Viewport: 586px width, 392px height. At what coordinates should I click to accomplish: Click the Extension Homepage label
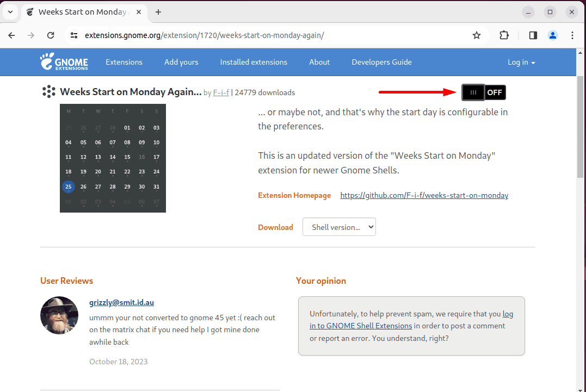[x=294, y=195]
